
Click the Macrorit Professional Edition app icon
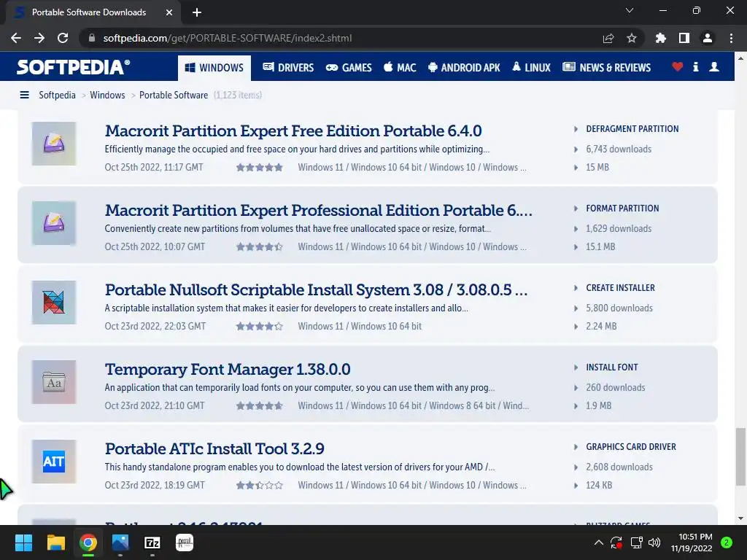54,223
